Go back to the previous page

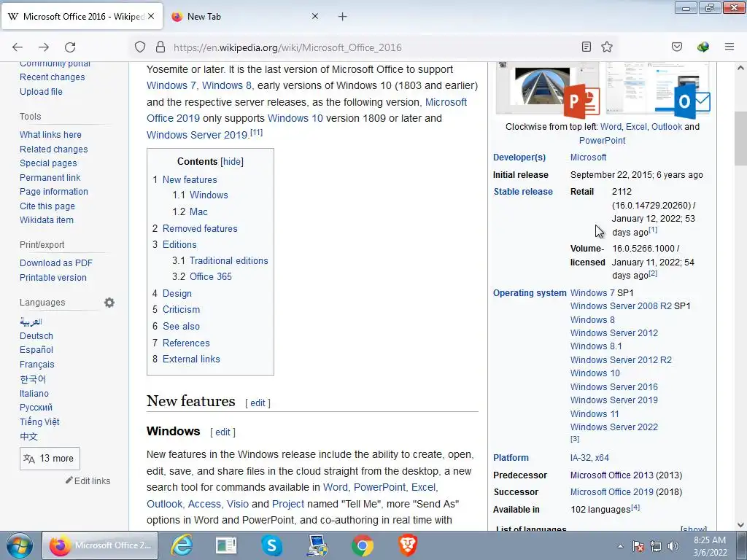coord(18,47)
